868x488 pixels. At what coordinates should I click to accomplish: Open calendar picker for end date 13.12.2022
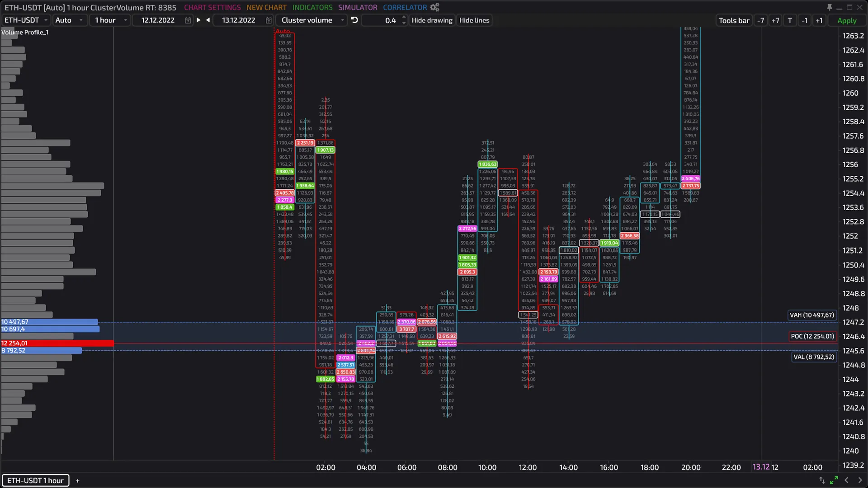[x=269, y=20]
